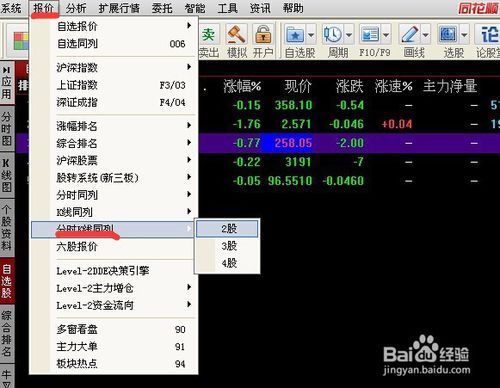The width and height of the screenshot is (500, 388).
Task: Open the 工具 menu
Action: point(227,8)
